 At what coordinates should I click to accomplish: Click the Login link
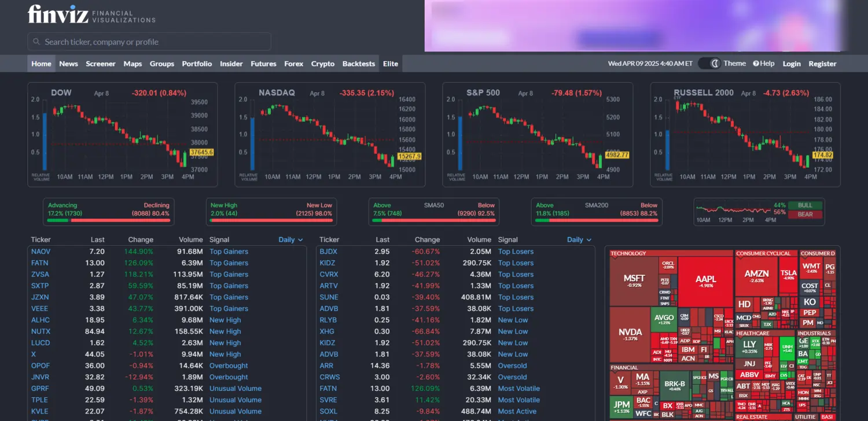pos(792,64)
